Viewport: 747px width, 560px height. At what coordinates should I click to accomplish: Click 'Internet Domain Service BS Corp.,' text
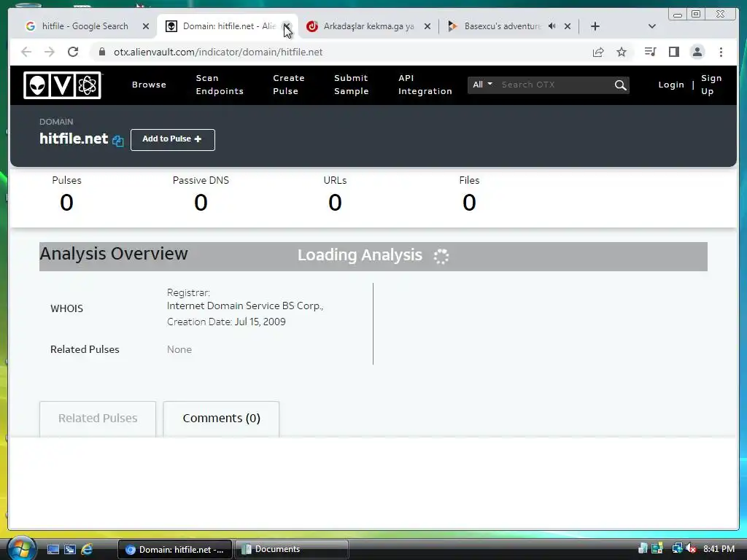point(245,306)
